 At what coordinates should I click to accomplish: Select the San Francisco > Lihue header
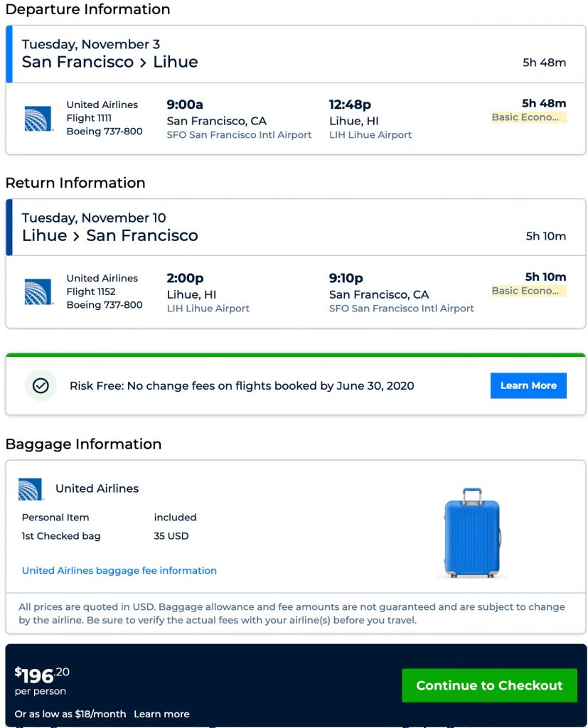click(x=110, y=62)
